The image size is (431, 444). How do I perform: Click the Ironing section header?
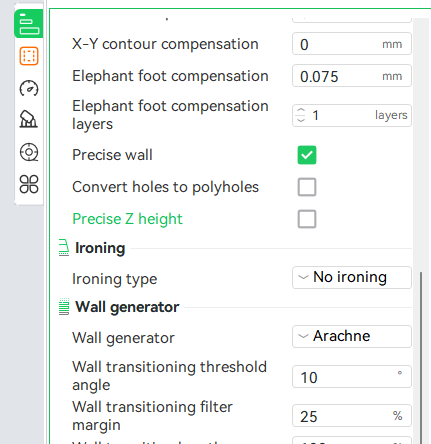pos(100,248)
